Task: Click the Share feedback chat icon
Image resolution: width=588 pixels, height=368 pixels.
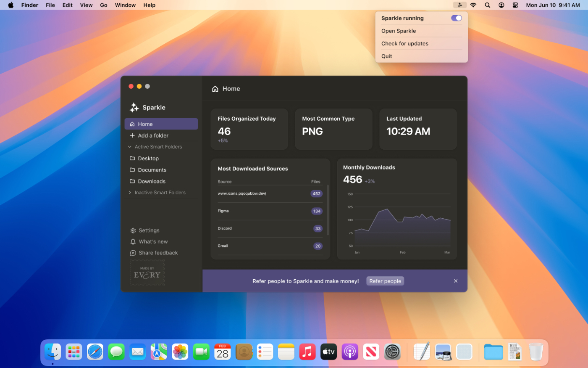Action: pos(133,253)
